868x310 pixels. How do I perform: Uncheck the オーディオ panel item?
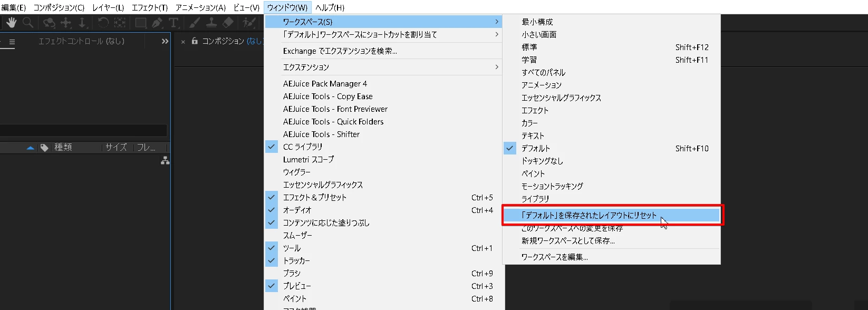[x=383, y=210]
